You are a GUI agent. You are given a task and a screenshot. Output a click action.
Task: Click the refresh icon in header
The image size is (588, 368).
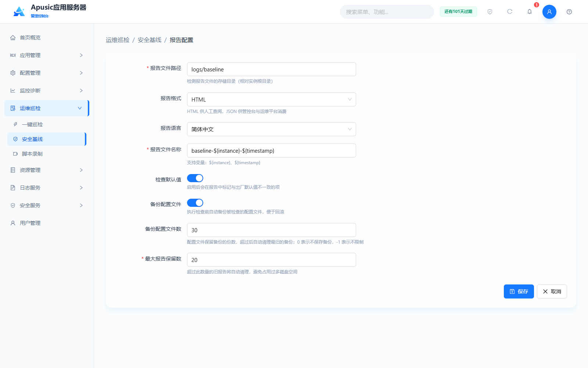click(510, 12)
